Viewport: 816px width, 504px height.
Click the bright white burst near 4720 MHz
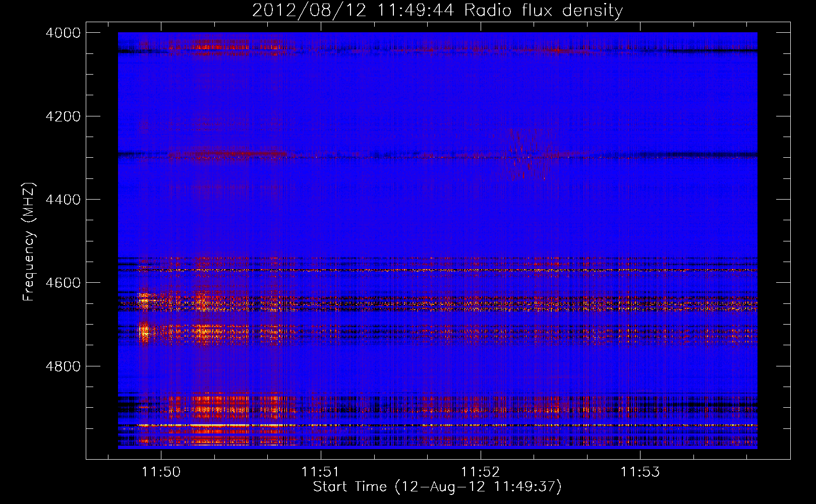tap(145, 332)
